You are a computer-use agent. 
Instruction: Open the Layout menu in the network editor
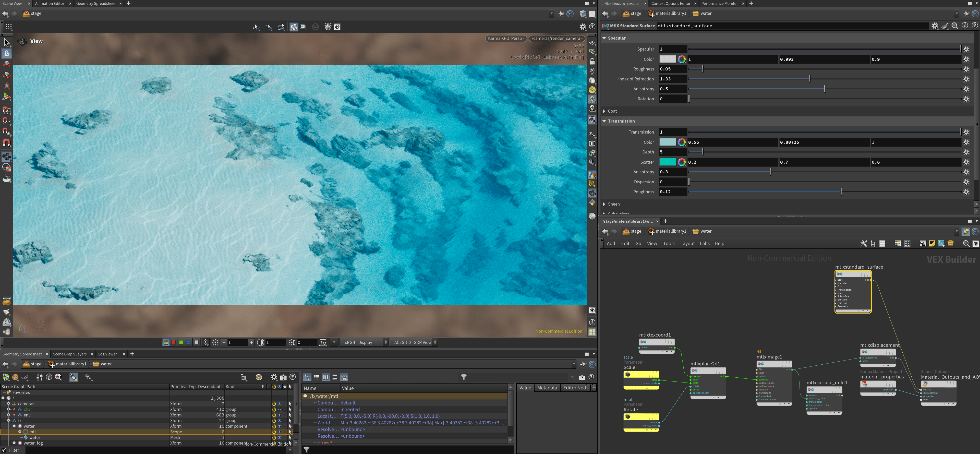tap(688, 243)
